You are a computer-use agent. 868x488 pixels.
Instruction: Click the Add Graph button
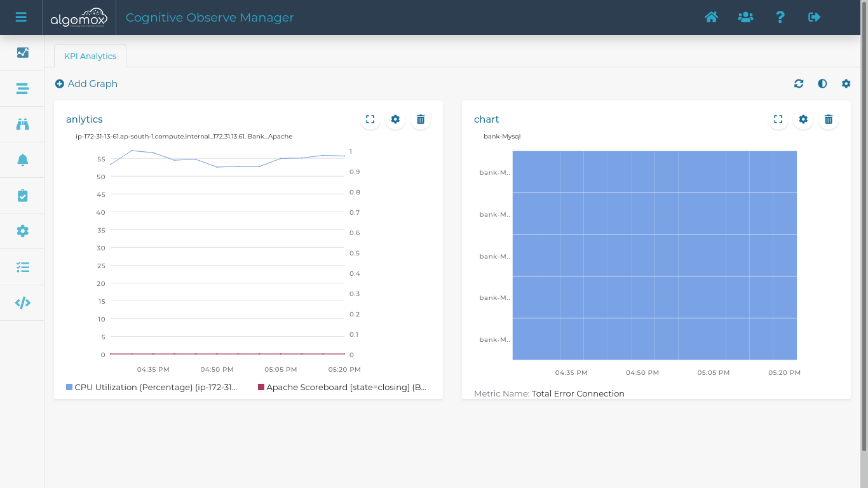click(86, 84)
